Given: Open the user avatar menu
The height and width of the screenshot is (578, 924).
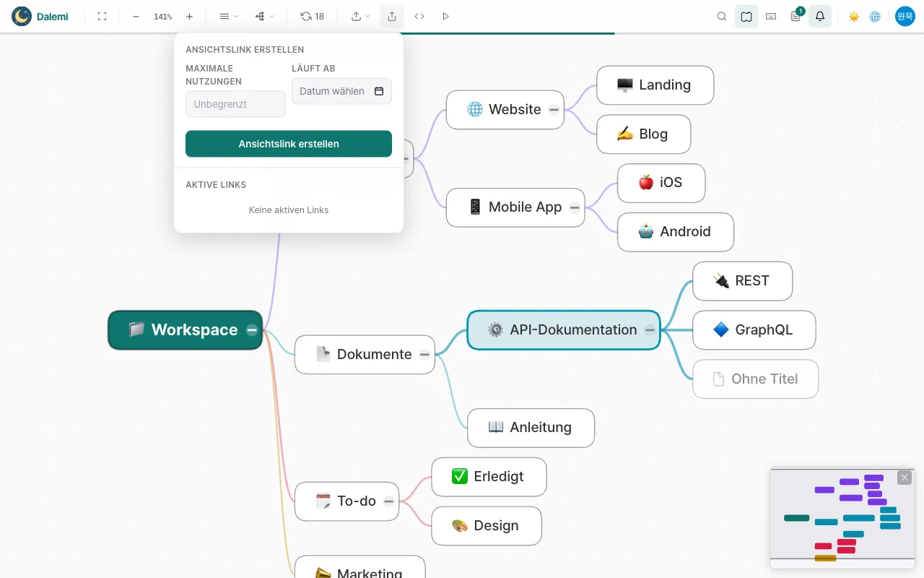Looking at the screenshot, I should point(905,16).
